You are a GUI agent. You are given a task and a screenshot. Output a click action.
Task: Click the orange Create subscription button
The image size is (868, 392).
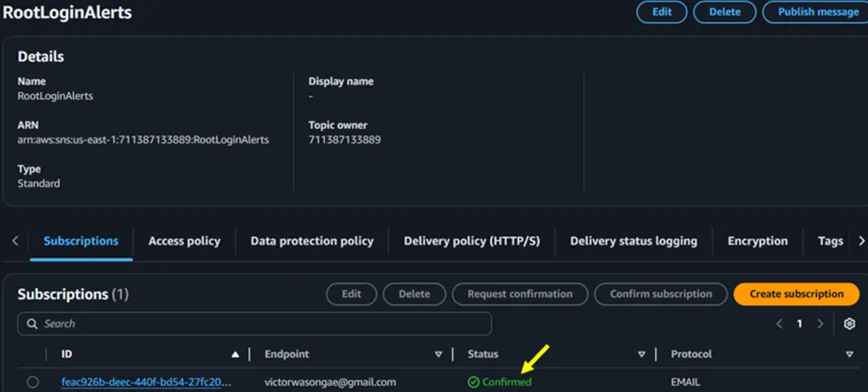797,294
